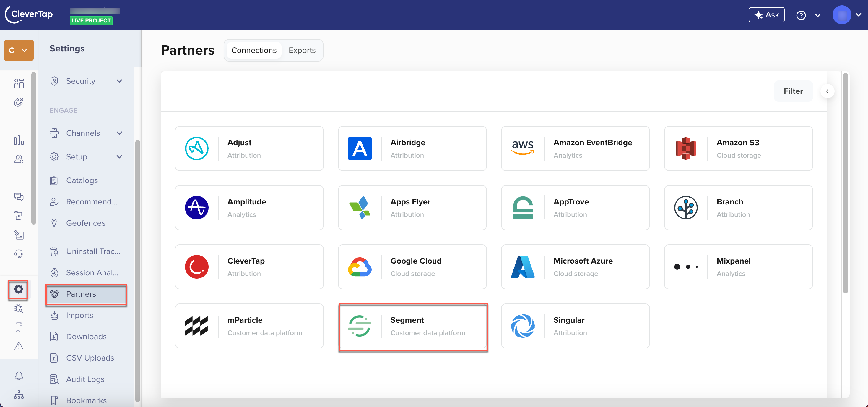868x407 pixels.
Task: Click the help question mark icon
Action: [801, 15]
